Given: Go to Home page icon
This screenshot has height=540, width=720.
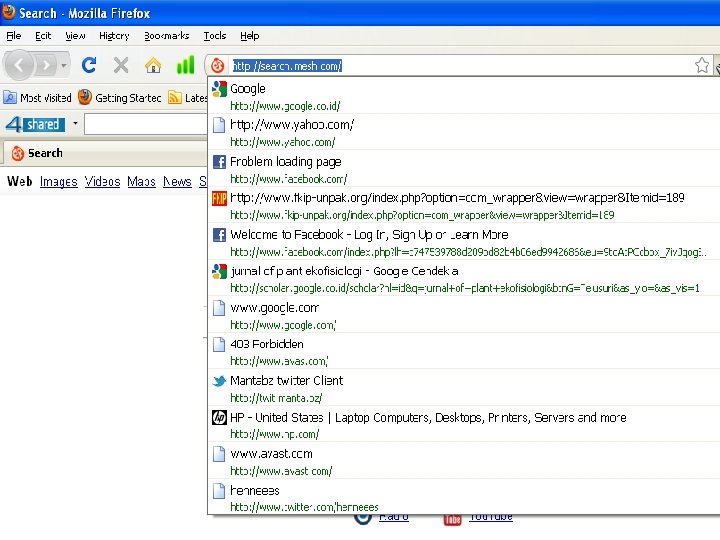Looking at the screenshot, I should pos(153,65).
